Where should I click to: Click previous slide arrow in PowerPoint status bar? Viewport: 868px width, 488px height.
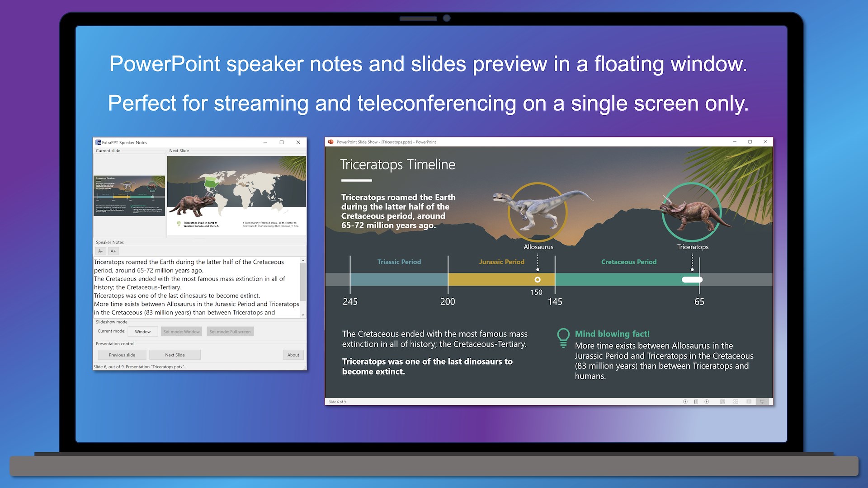[x=685, y=402]
